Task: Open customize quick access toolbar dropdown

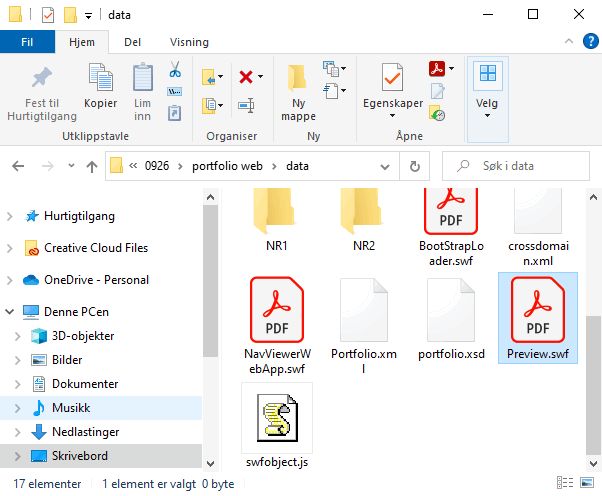Action: 88,16
